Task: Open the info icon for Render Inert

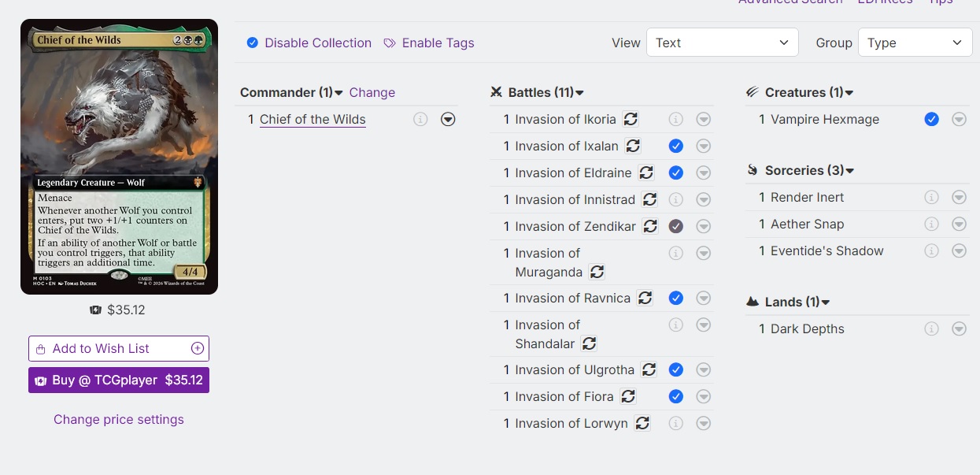Action: coord(932,197)
